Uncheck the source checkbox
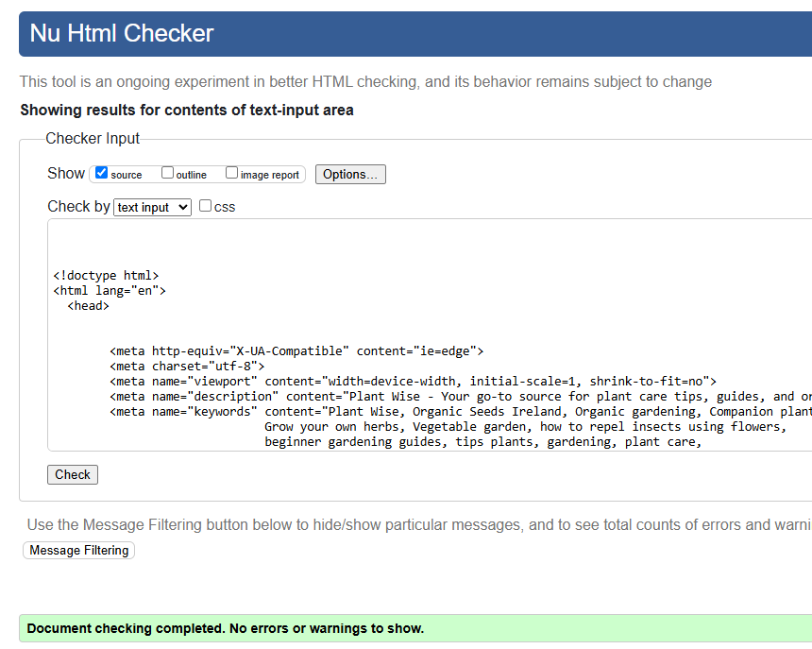The image size is (812, 649). pos(102,173)
